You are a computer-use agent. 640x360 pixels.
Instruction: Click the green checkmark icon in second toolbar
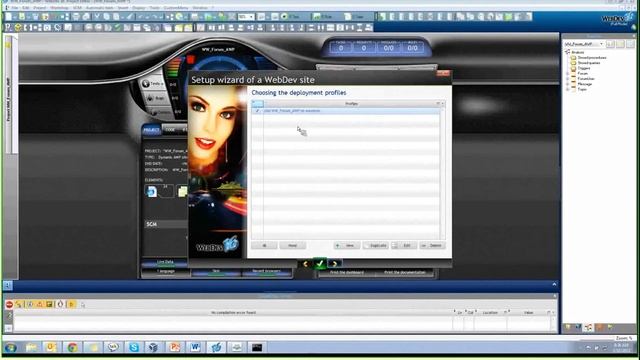point(118,27)
